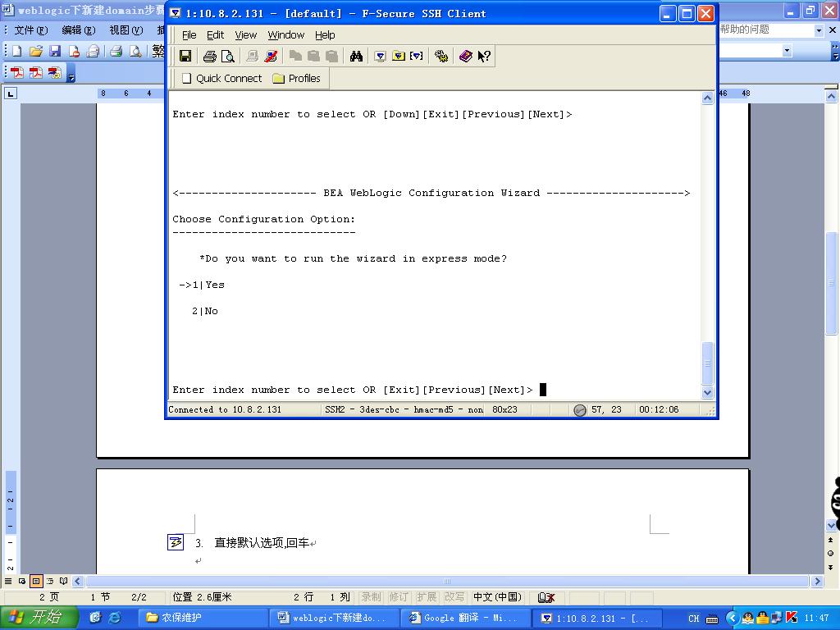Open the purple Help book icon
Image resolution: width=840 pixels, height=630 pixels.
(466, 57)
